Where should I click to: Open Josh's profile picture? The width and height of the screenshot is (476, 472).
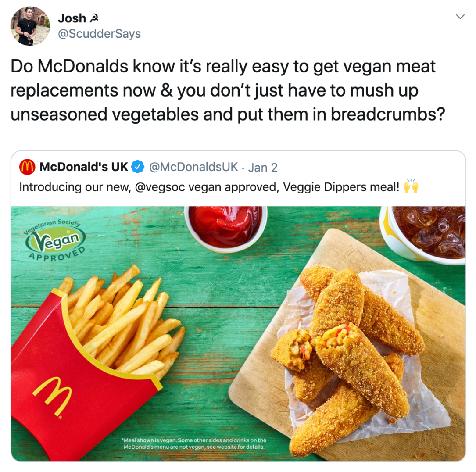pyautogui.click(x=30, y=26)
